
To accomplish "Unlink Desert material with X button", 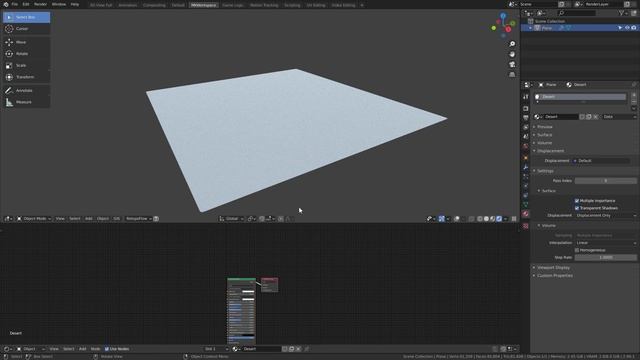I will coord(596,117).
